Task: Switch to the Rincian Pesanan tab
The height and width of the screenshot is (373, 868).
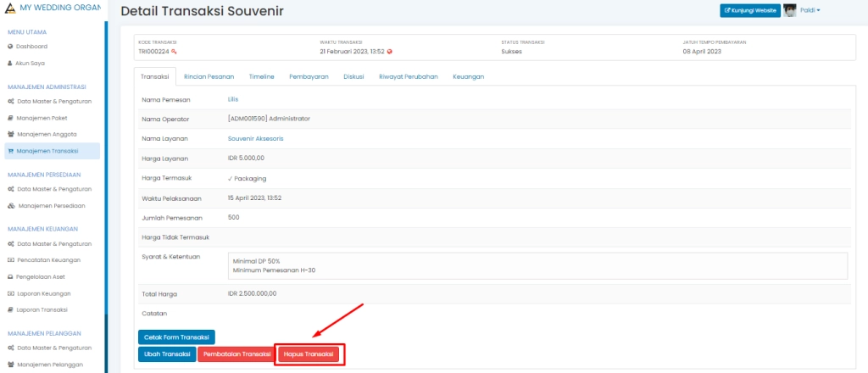Action: coord(209,76)
